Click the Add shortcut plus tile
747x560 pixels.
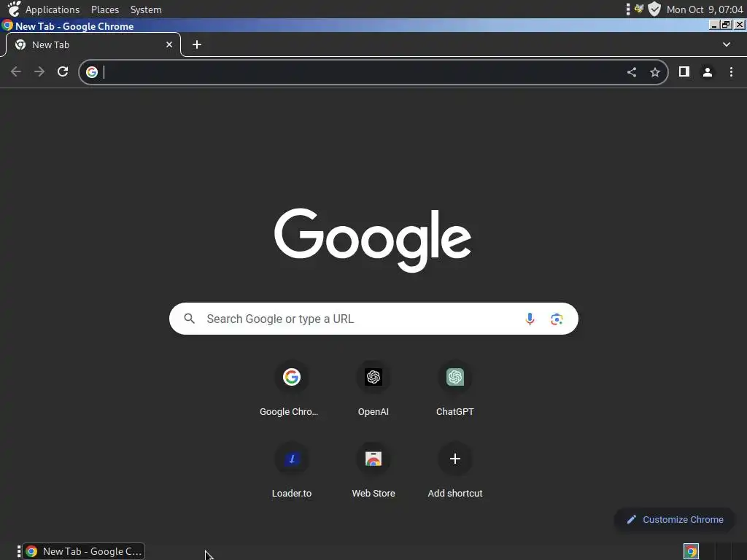coord(455,470)
